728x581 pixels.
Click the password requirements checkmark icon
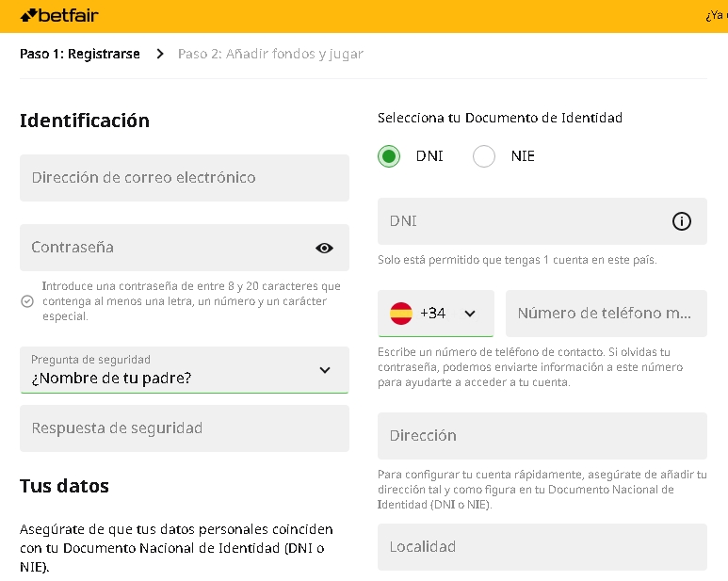click(27, 301)
